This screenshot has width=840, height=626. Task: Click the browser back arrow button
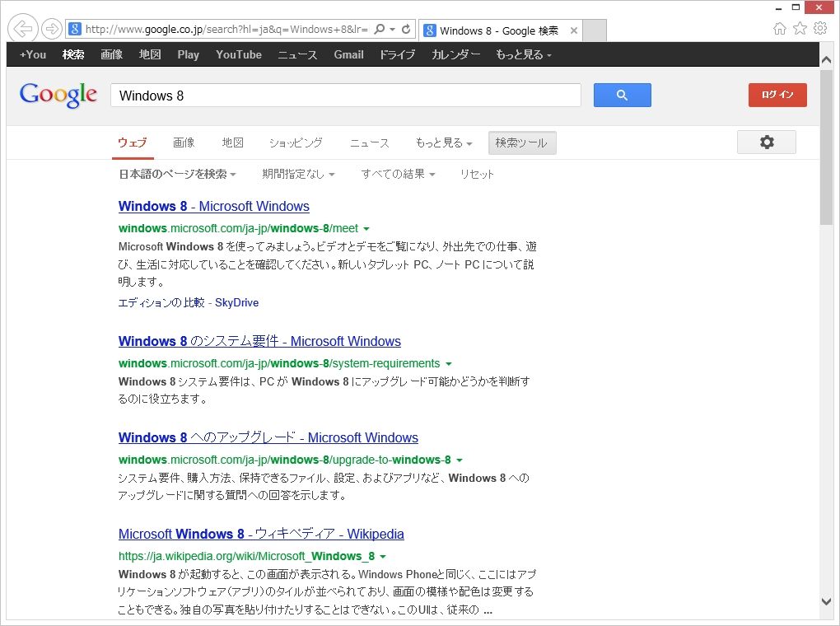(x=22, y=28)
